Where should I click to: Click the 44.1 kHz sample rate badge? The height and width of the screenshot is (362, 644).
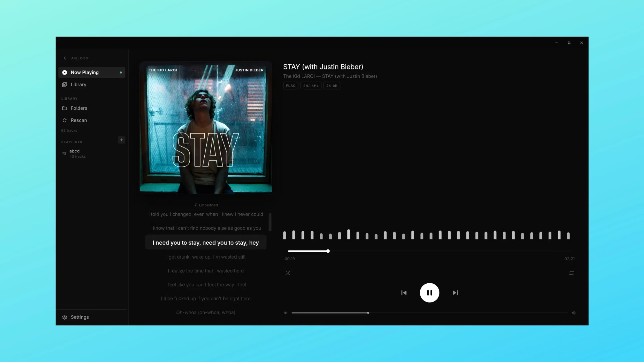(x=311, y=86)
